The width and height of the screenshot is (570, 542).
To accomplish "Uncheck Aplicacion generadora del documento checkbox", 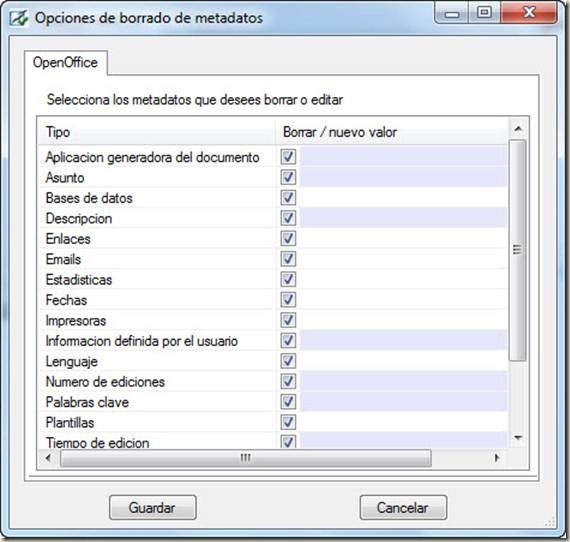I will click(288, 157).
